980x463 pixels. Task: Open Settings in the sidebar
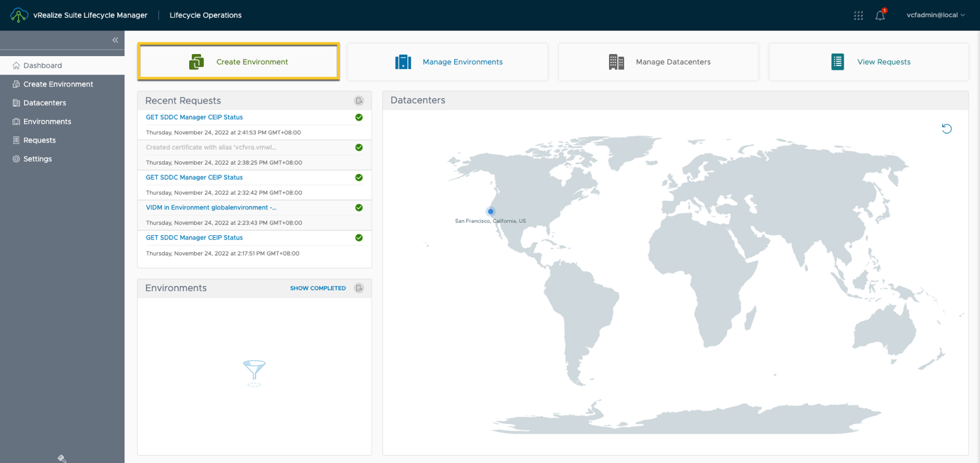[x=62, y=159]
